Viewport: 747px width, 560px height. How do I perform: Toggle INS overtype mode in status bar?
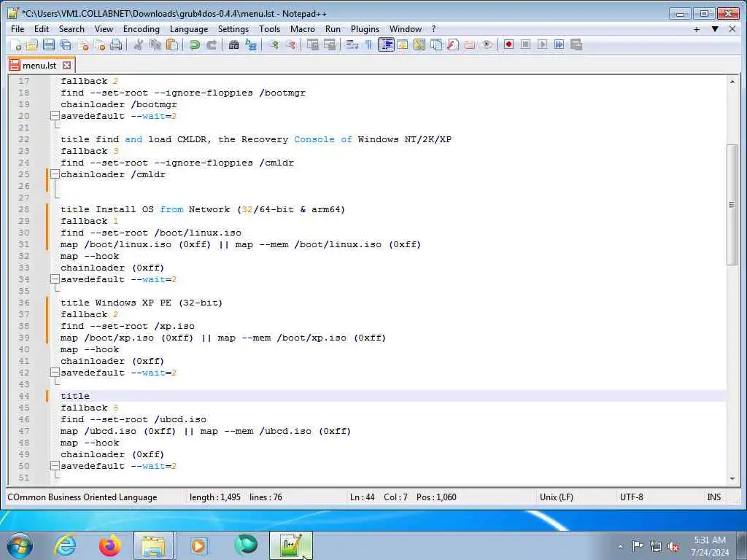[713, 497]
